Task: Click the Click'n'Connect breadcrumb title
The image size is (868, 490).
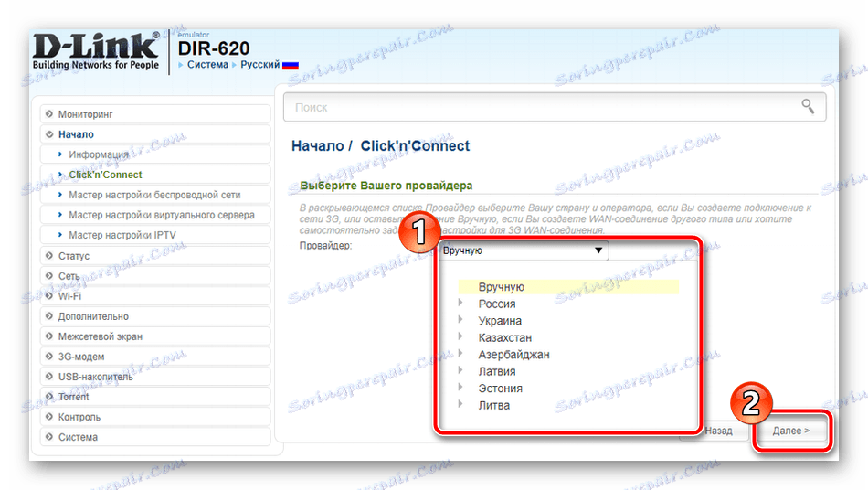Action: pyautogui.click(x=415, y=145)
